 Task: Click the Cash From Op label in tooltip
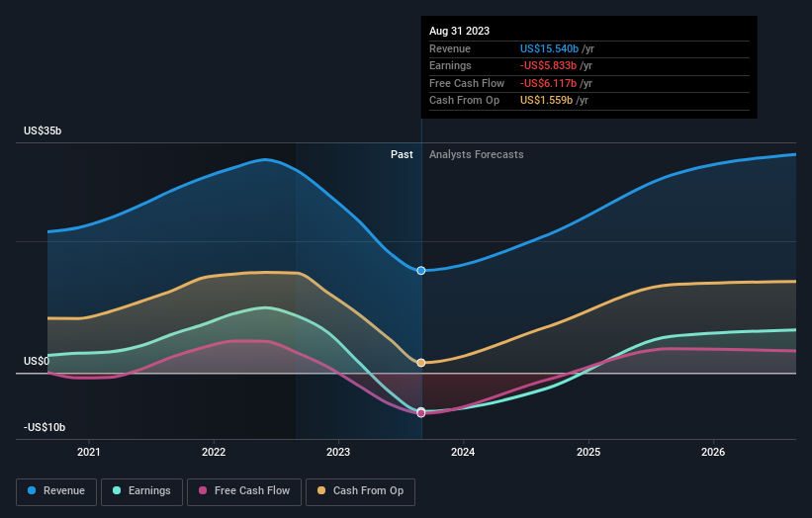click(x=465, y=101)
